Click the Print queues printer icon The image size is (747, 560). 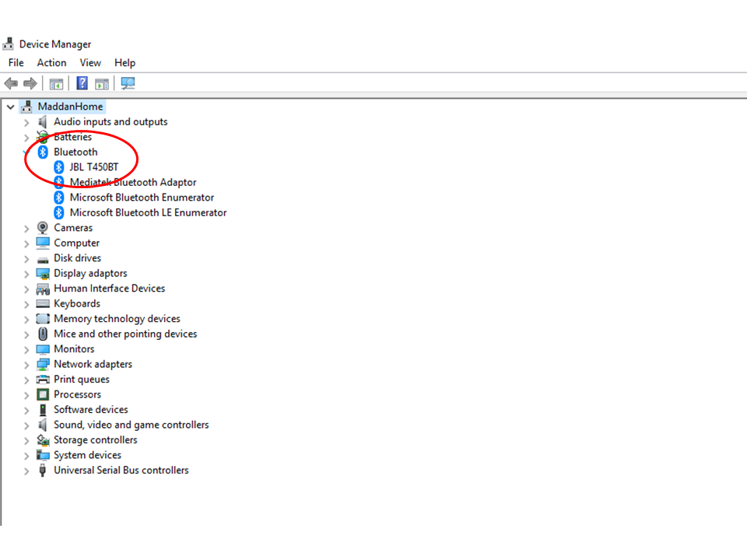pyautogui.click(x=43, y=380)
